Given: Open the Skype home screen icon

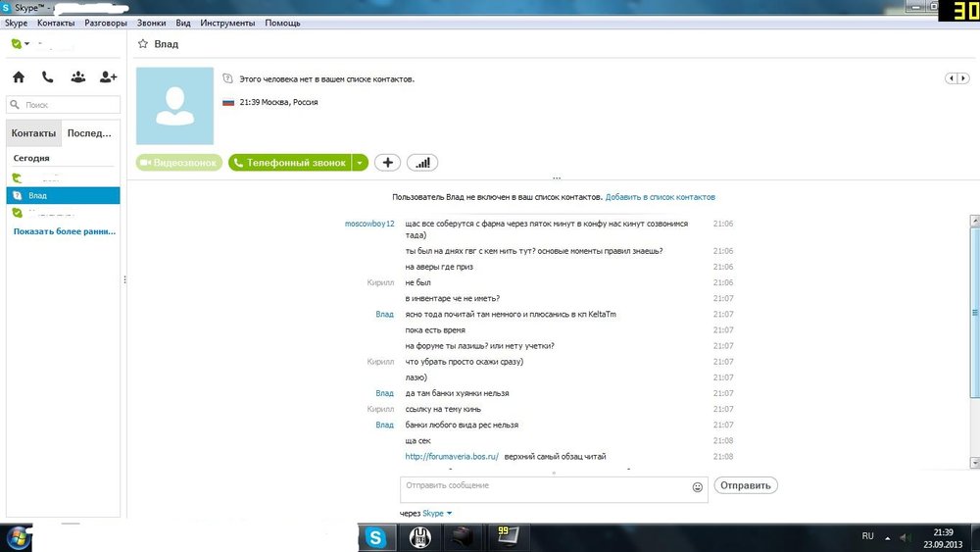Looking at the screenshot, I should (x=19, y=76).
